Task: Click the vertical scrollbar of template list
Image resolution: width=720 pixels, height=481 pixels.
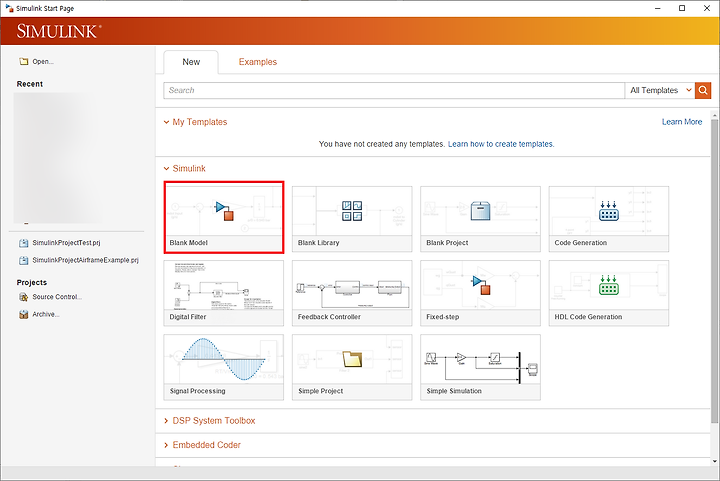Action: [x=714, y=271]
